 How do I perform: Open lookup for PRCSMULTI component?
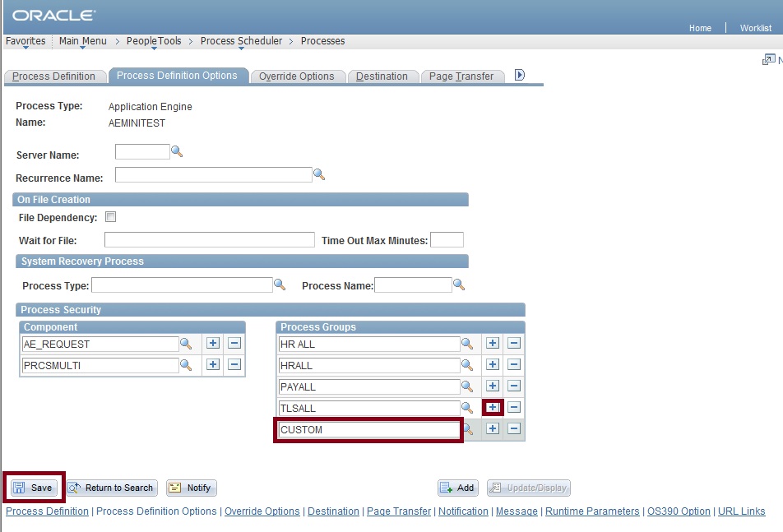pos(186,365)
